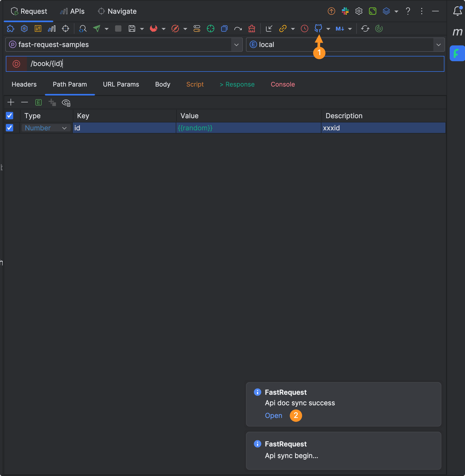
Task: Uncheck the id parameter row checkbox
Action: coord(10,128)
